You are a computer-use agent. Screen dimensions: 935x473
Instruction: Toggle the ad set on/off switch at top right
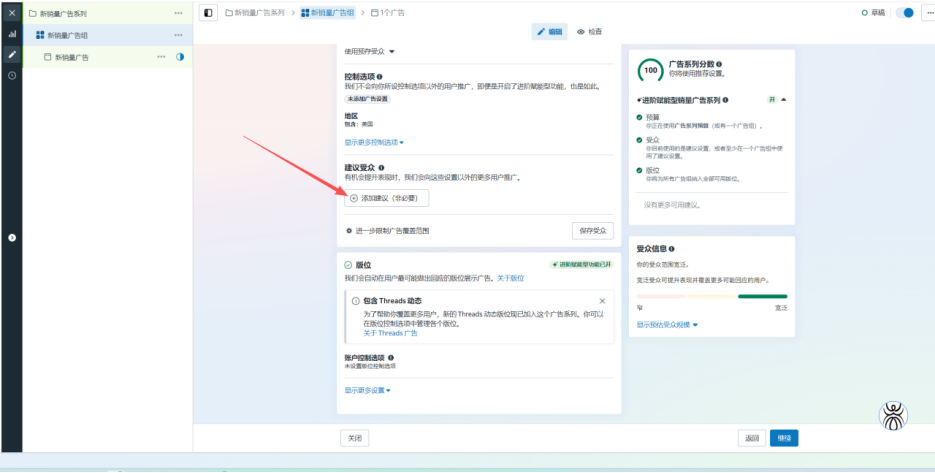[906, 13]
